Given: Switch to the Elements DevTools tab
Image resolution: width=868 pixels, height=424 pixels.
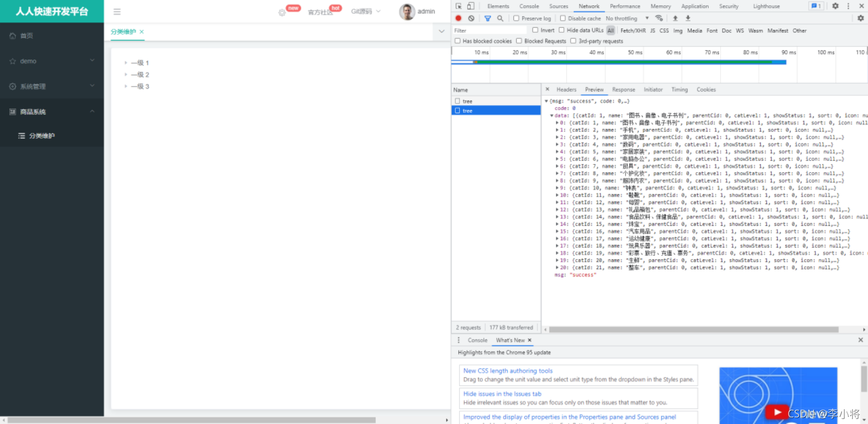Looking at the screenshot, I should pos(498,6).
